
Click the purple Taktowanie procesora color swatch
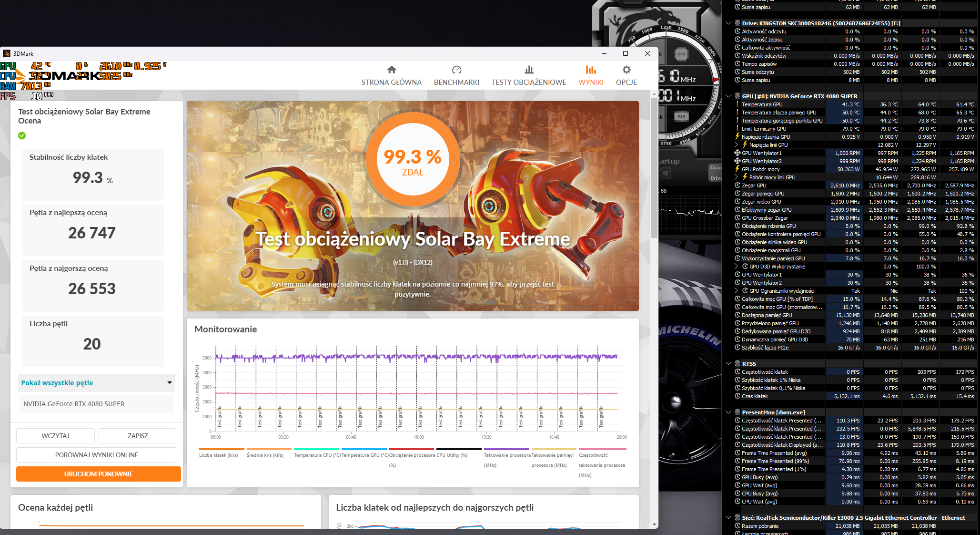(506, 449)
